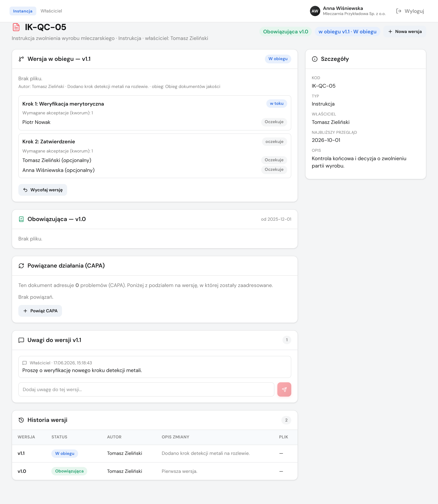This screenshot has width=438, height=504.
Task: Click Anna Wiśniewska (opcjonalny) approver
Action: pyautogui.click(x=58, y=170)
